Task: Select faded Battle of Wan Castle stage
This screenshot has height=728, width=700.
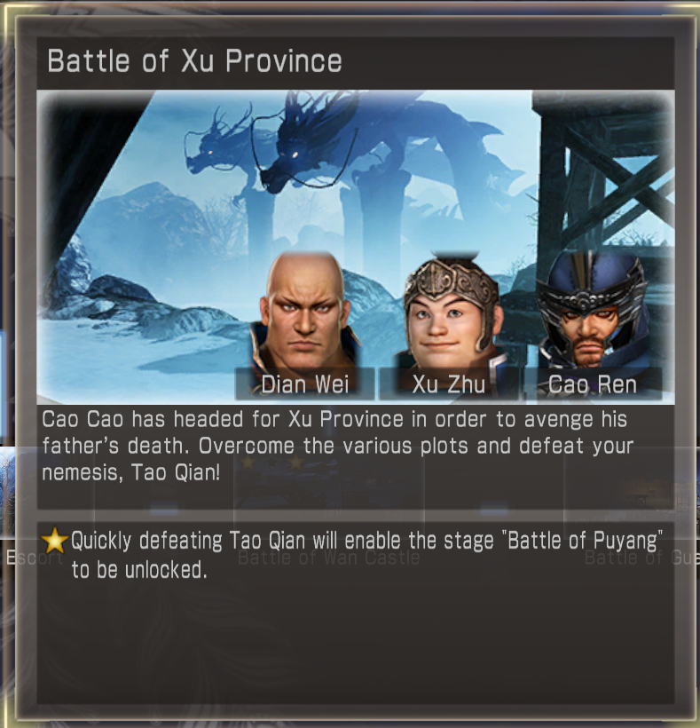Action: (329, 558)
